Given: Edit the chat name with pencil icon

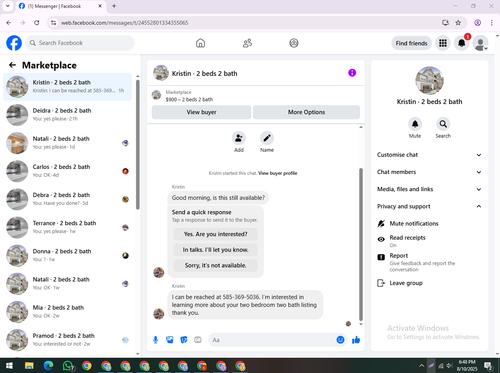Looking at the screenshot, I should point(267,138).
